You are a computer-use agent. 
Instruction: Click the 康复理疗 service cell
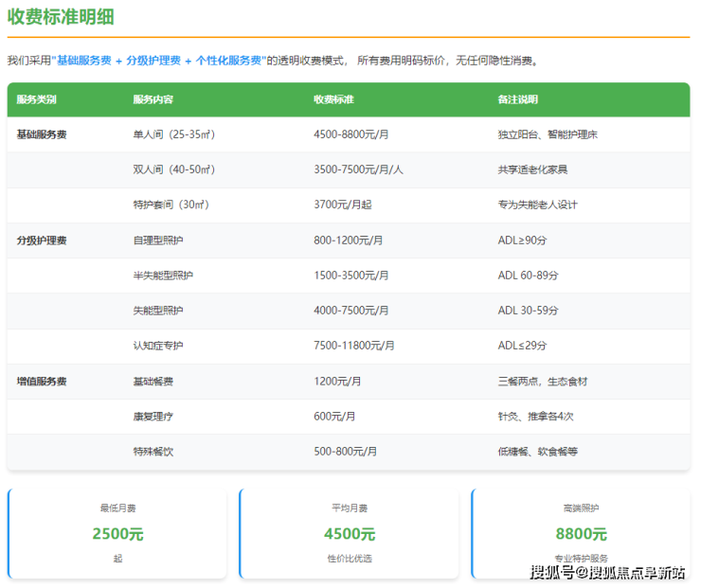point(153,417)
